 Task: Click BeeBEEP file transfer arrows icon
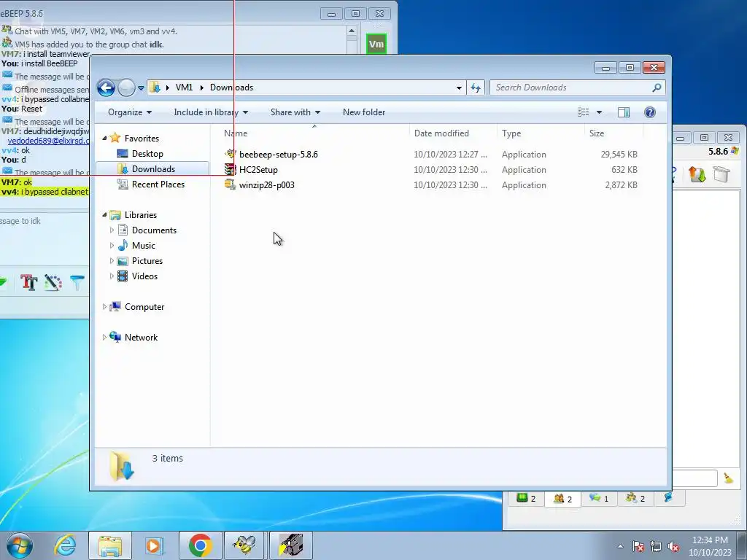coord(697,174)
